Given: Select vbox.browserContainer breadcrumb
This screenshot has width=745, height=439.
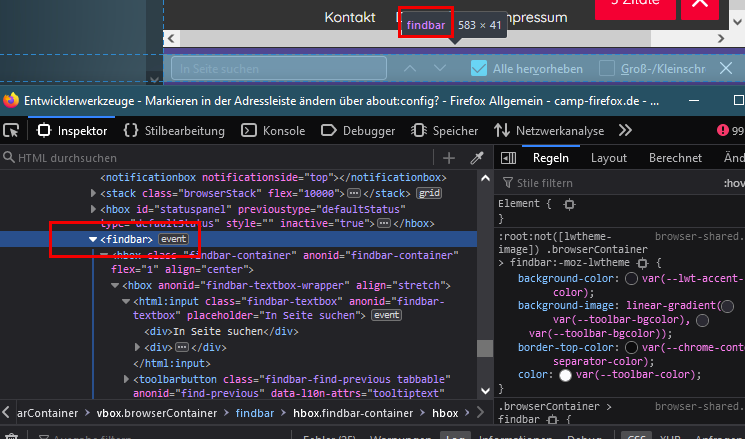Looking at the screenshot, I should [x=157, y=413].
